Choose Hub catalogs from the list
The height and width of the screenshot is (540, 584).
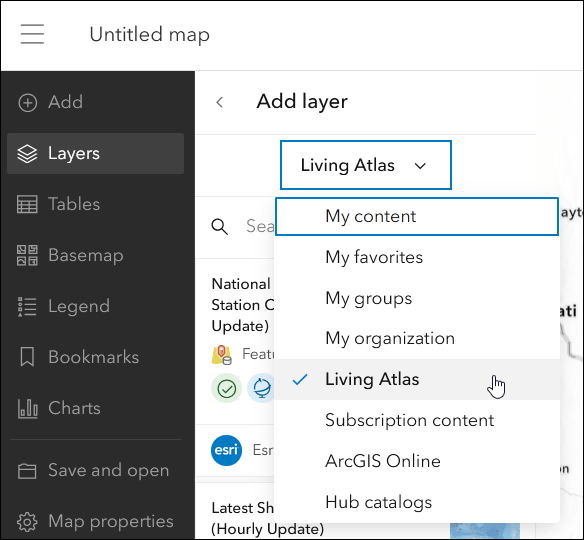(x=417, y=502)
